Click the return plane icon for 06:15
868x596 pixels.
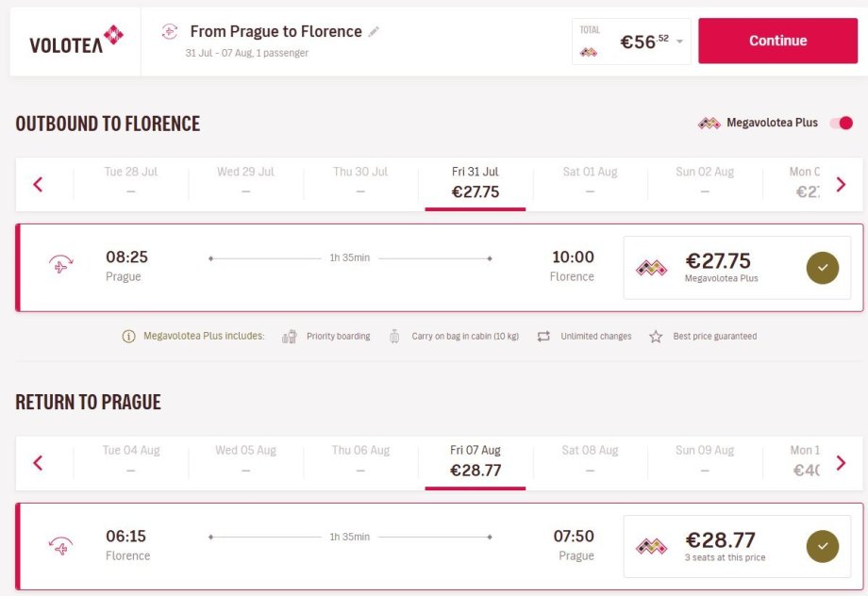[61, 545]
